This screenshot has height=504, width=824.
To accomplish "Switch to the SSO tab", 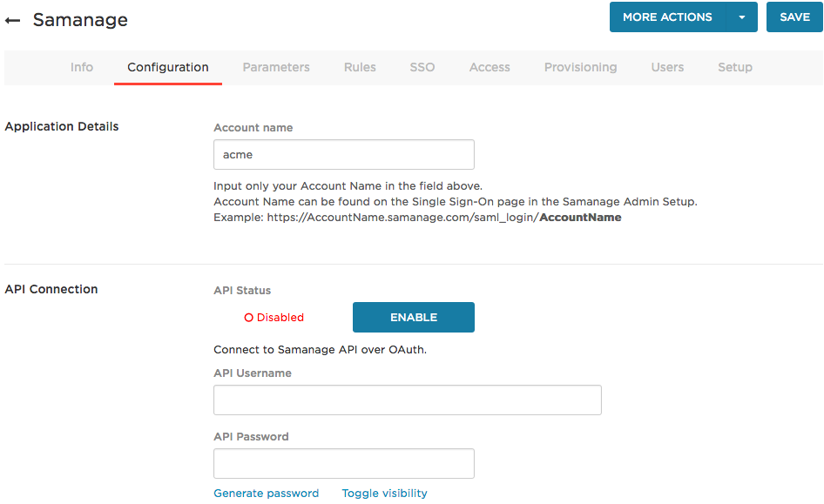I will coord(422,67).
